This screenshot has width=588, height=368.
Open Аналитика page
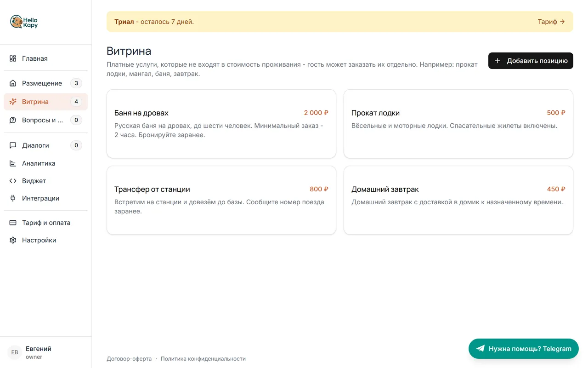(x=45, y=163)
